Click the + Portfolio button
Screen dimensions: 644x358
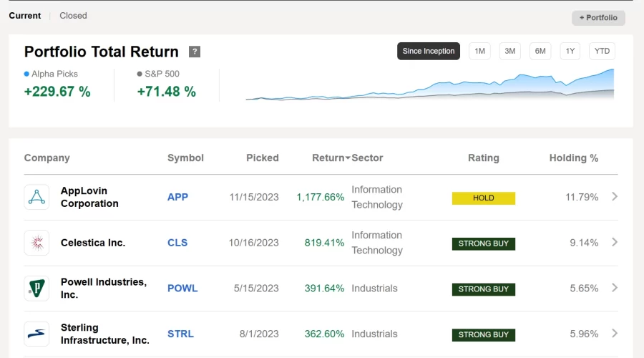tap(598, 18)
